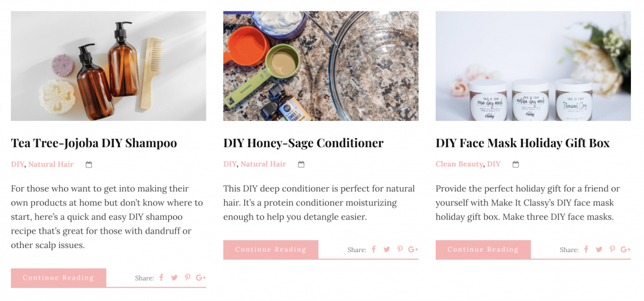Click calendar icon under Tea Tree-Jojoba post
The image size is (644, 301).
pyautogui.click(x=89, y=165)
